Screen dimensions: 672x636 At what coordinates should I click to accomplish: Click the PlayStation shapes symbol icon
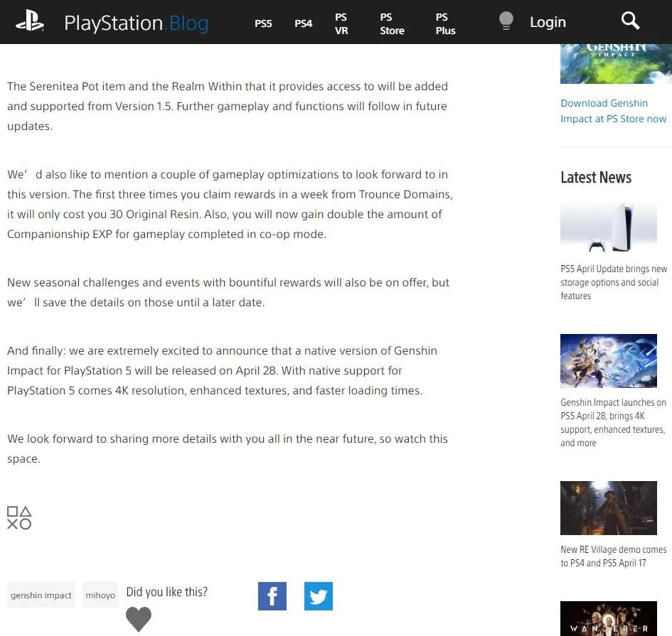[x=19, y=518]
